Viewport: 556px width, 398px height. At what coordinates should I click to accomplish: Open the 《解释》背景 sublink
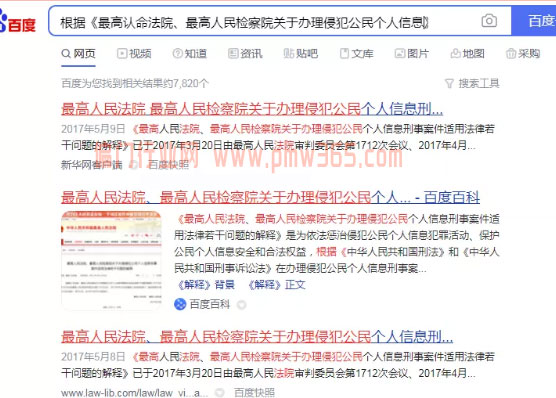coord(205,284)
